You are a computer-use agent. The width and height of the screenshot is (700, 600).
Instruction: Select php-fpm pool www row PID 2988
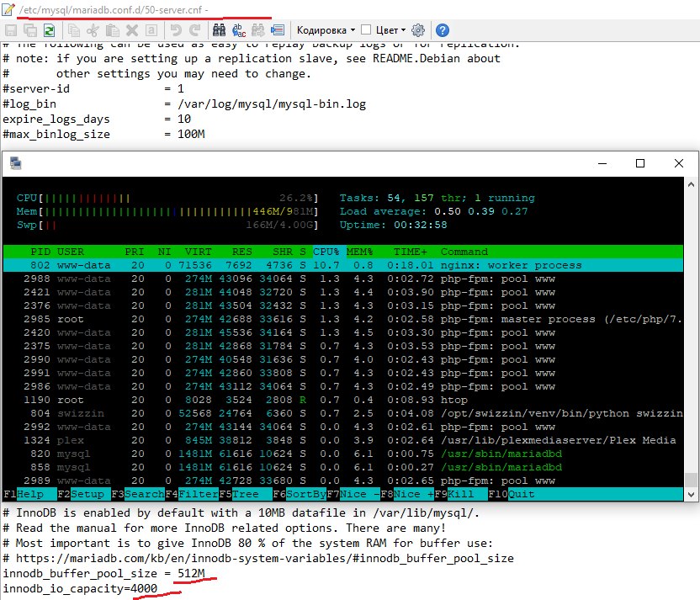point(343,279)
